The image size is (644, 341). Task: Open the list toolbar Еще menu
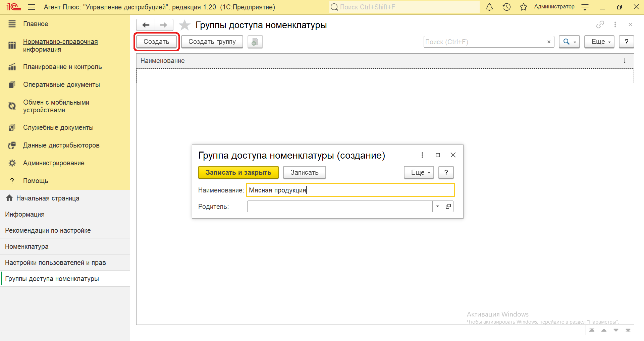[599, 42]
